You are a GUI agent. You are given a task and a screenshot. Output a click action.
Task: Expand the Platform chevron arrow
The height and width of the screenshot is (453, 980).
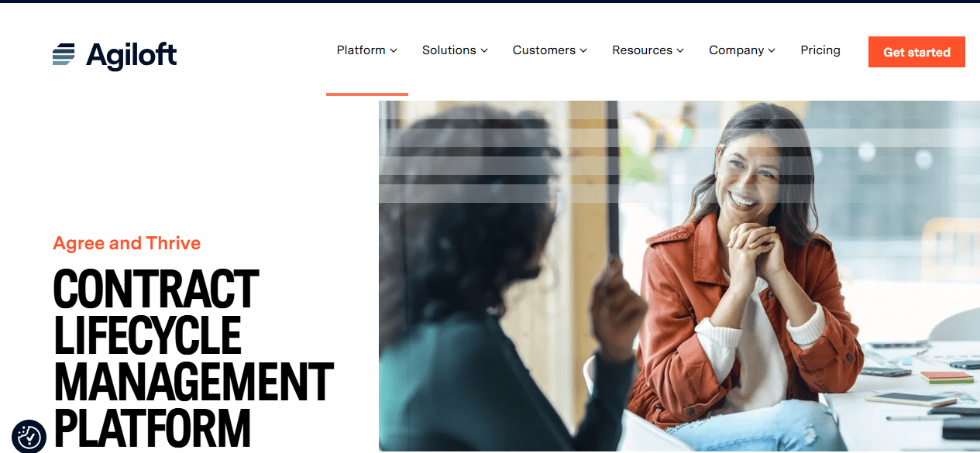point(394,50)
